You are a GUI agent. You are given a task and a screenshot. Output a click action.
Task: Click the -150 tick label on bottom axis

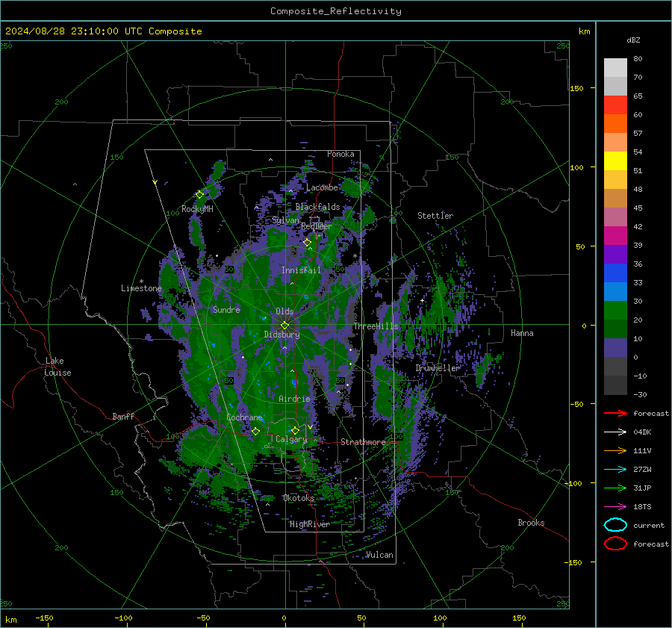(44, 618)
